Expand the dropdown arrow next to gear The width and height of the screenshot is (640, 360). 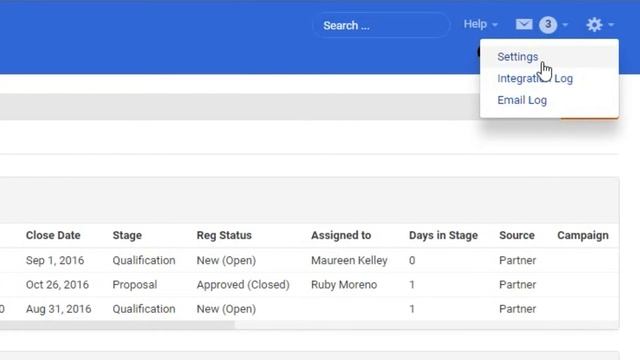pyautogui.click(x=611, y=25)
